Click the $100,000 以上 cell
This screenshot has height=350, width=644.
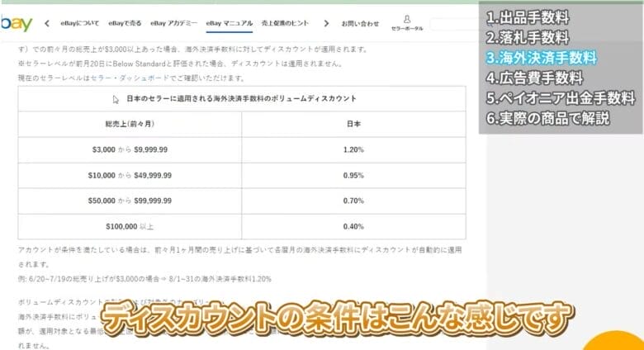tap(132, 226)
